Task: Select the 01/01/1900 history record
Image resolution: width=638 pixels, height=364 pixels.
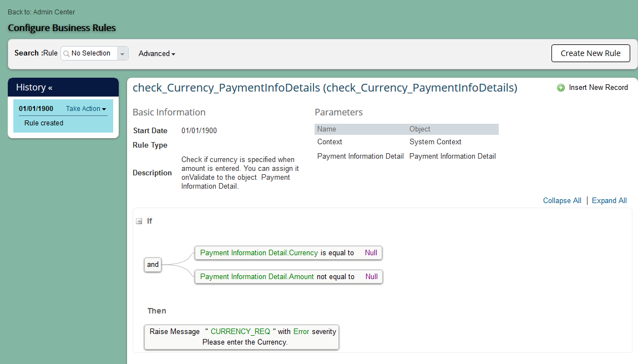Action: tap(36, 109)
